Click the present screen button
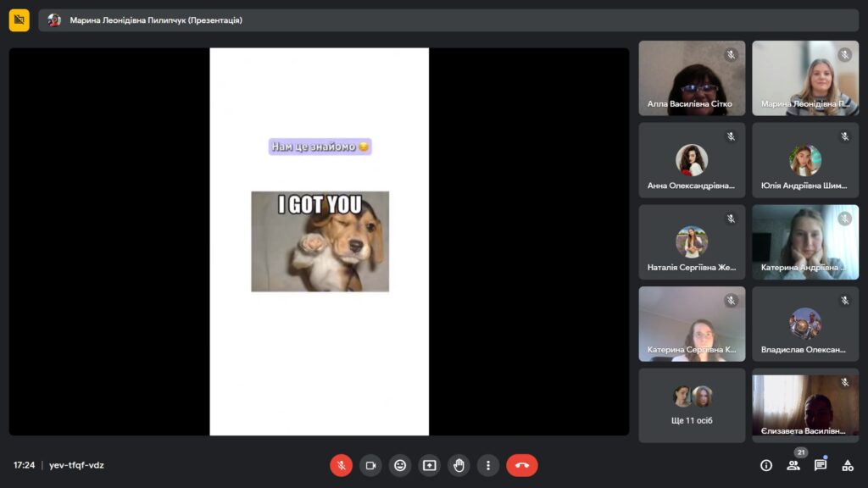 [x=430, y=465]
